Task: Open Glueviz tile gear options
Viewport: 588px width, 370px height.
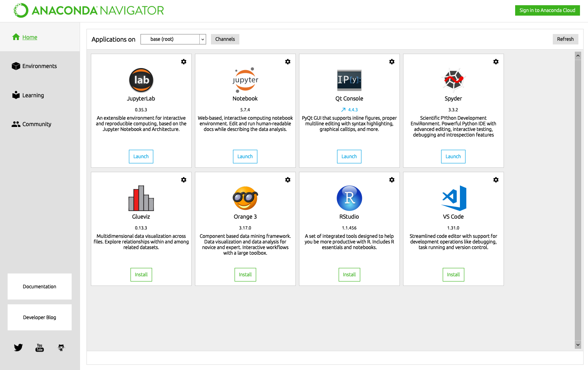Action: pyautogui.click(x=184, y=180)
